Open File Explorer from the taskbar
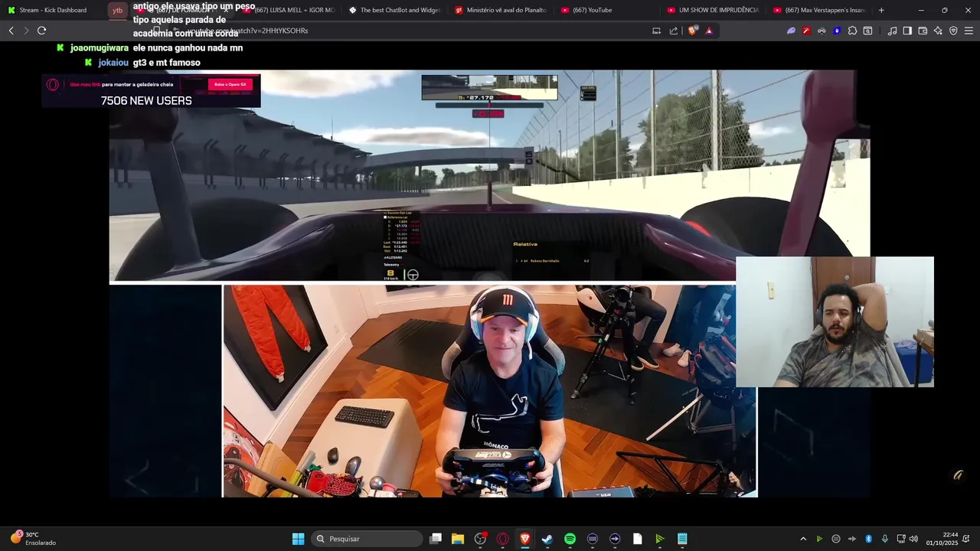Image resolution: width=980 pixels, height=551 pixels. (x=458, y=539)
